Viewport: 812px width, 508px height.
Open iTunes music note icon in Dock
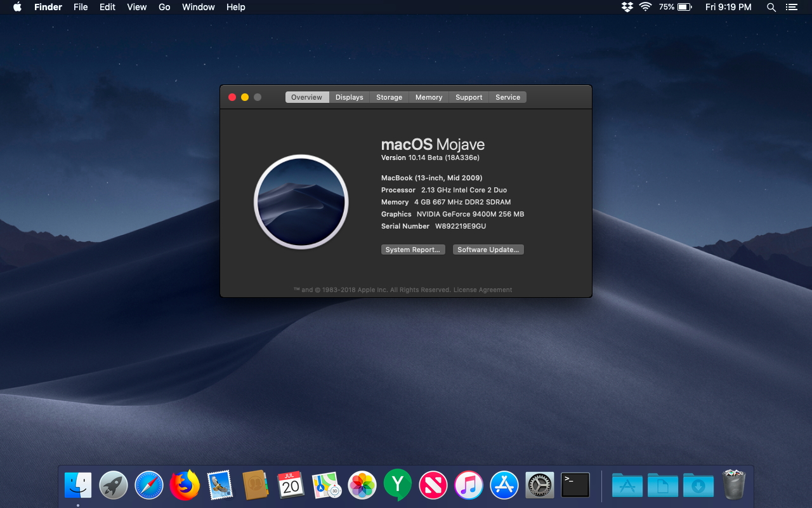[469, 486]
